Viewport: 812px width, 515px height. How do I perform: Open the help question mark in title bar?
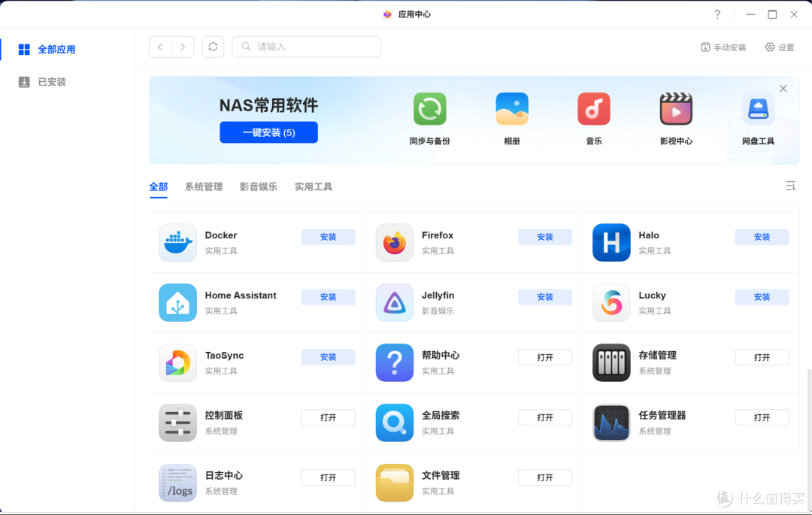pos(717,14)
